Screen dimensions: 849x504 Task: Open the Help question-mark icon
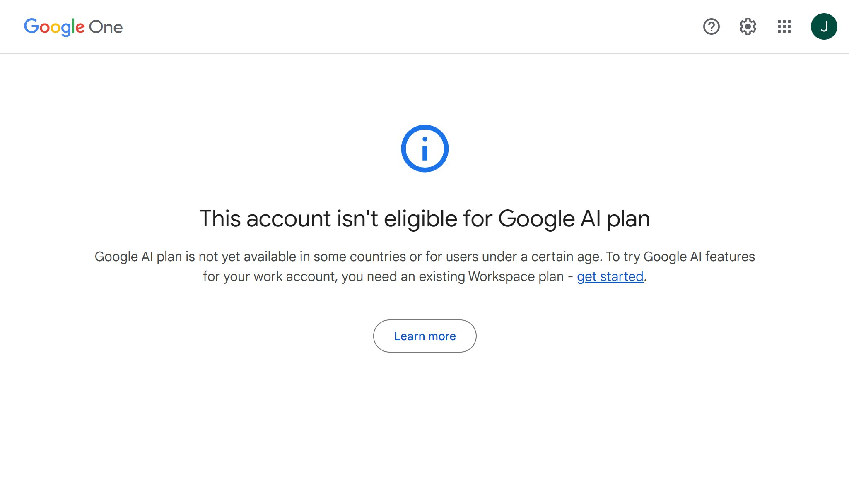[711, 27]
